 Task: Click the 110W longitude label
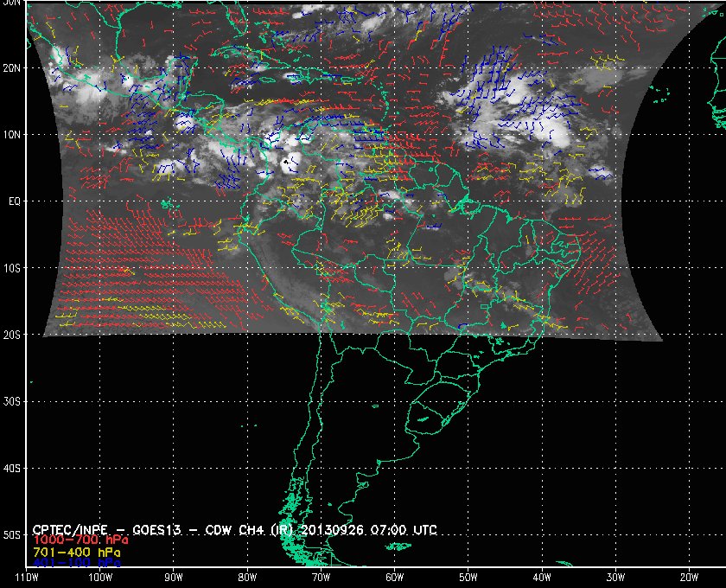pyautogui.click(x=27, y=578)
